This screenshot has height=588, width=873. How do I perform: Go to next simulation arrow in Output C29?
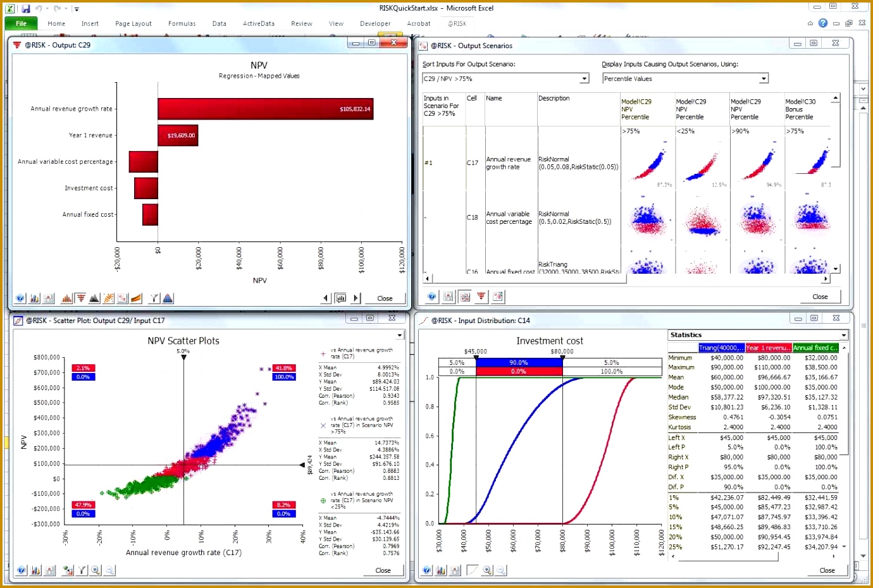[x=356, y=298]
